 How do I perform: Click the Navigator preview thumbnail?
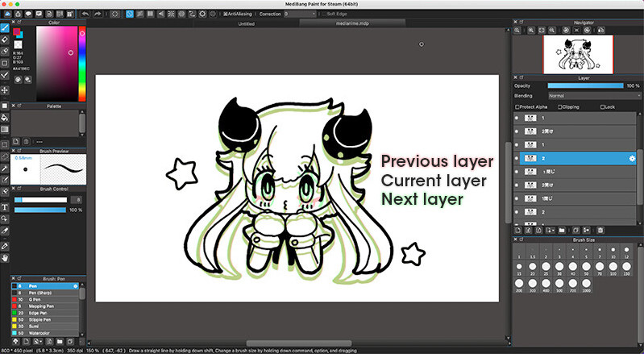point(578,55)
